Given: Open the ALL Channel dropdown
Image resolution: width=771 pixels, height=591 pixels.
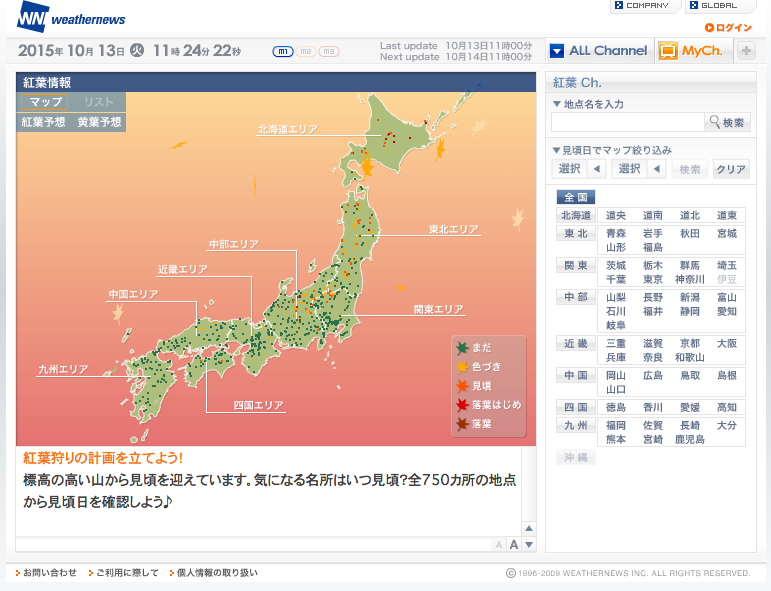Looking at the screenshot, I should click(x=598, y=51).
